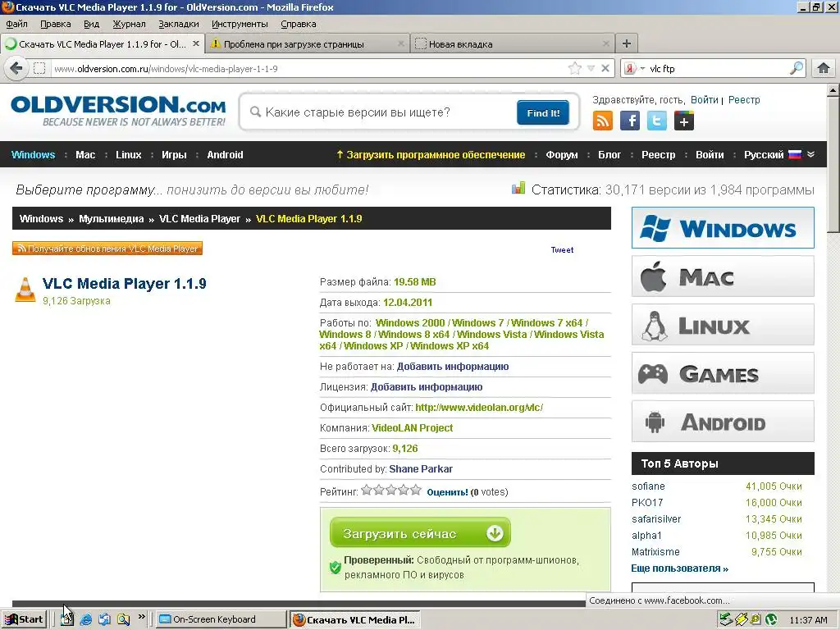Click the 'Оценить!' rating link

pyautogui.click(x=447, y=492)
